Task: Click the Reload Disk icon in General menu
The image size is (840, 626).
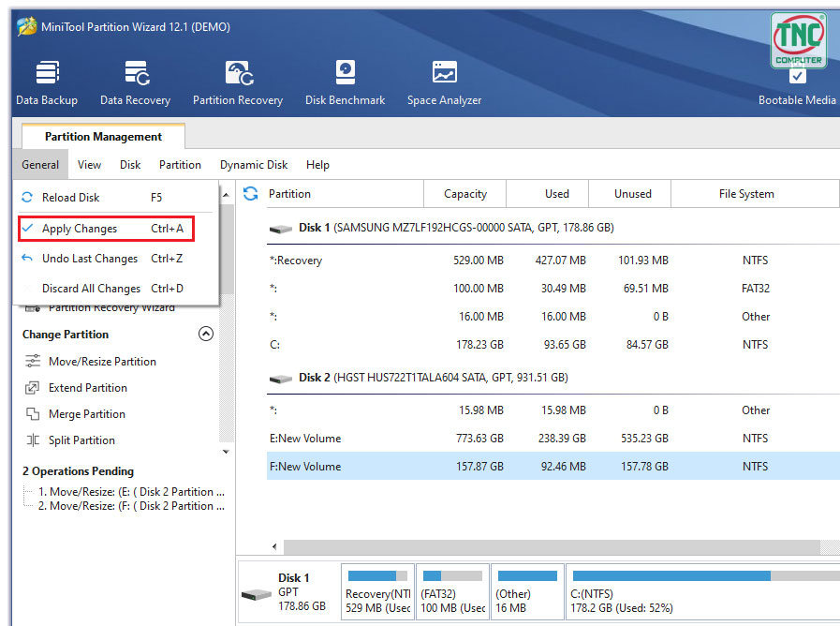Action: pos(27,197)
